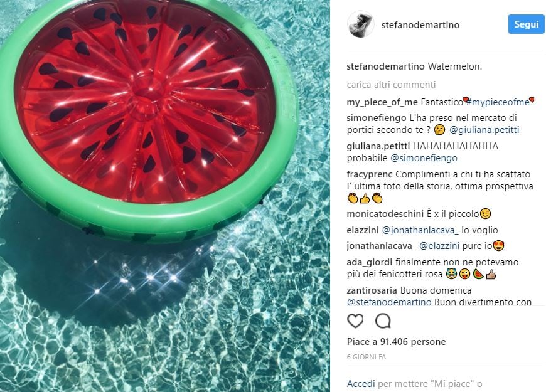The height and width of the screenshot is (392, 546).
Task: Open zantirosaria commenter username
Action: pos(372,290)
